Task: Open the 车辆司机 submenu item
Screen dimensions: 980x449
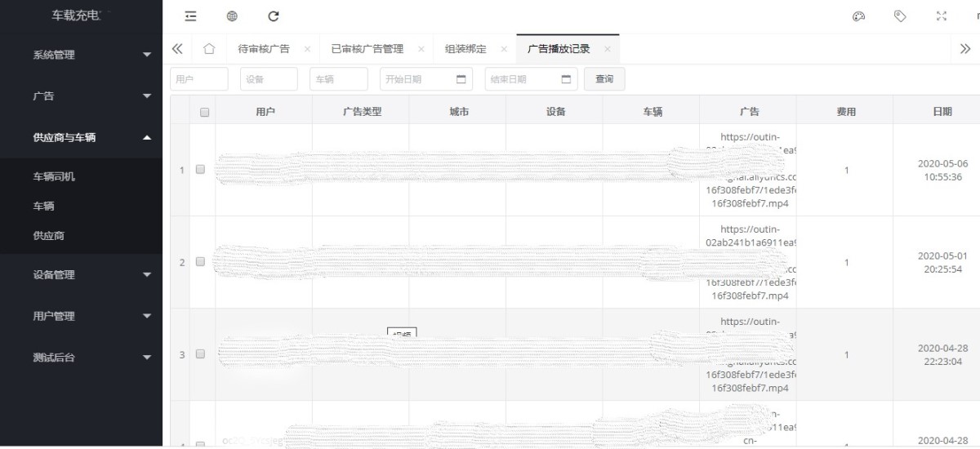Action: [x=54, y=176]
